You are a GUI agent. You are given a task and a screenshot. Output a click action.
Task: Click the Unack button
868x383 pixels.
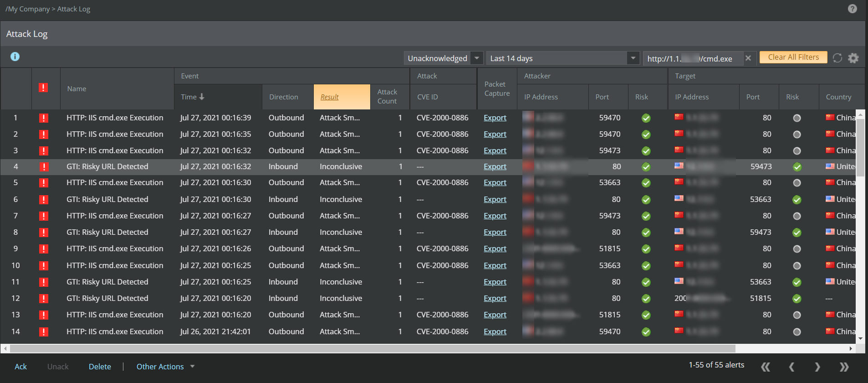[58, 367]
